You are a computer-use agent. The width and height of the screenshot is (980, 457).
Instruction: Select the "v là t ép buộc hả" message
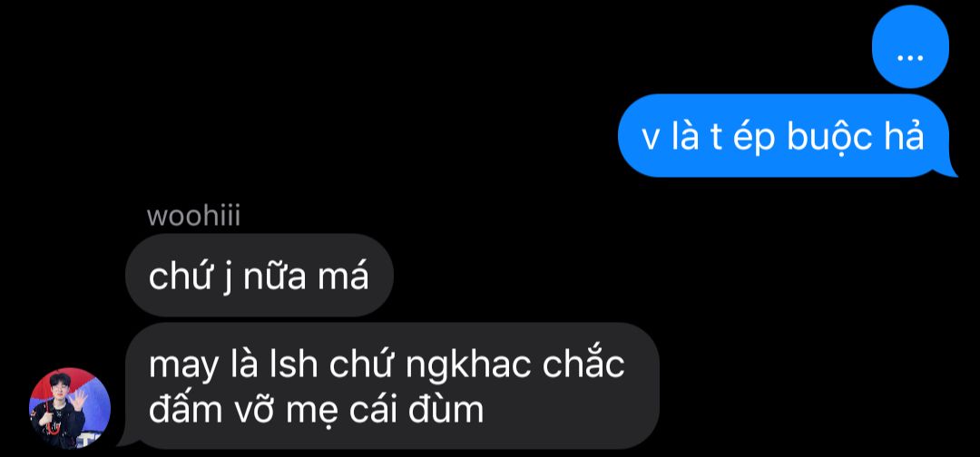[786, 136]
